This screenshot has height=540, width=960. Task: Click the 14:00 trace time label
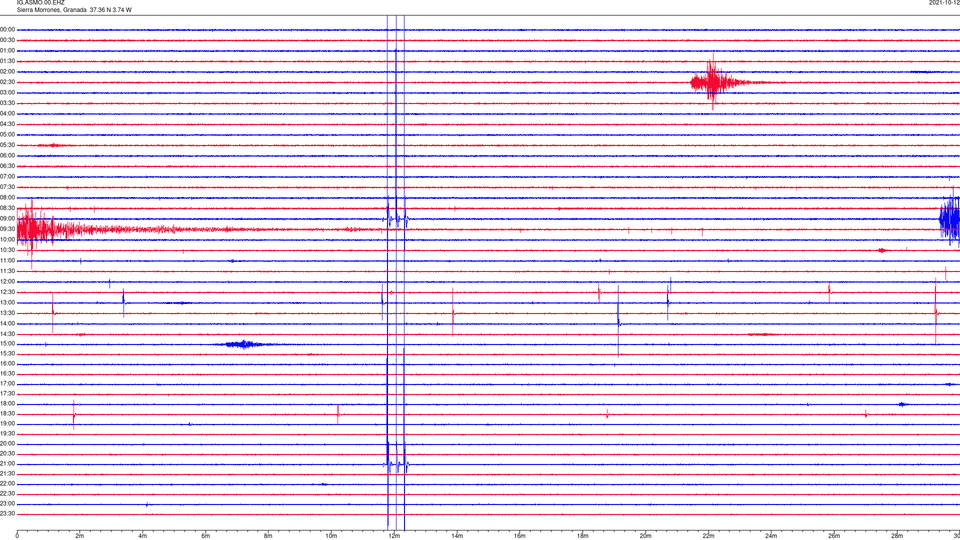[x=7, y=323]
